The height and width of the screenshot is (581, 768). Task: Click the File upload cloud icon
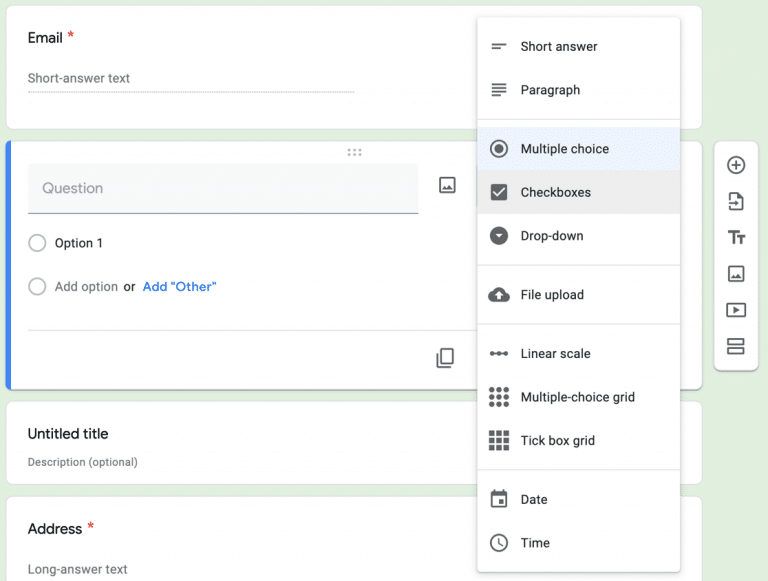pos(499,295)
